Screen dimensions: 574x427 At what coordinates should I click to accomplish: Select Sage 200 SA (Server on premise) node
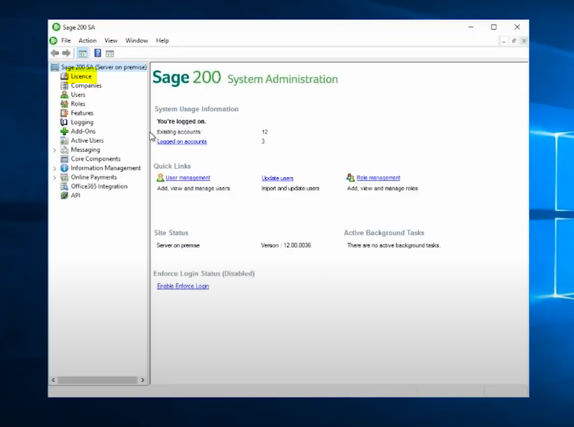pos(104,67)
